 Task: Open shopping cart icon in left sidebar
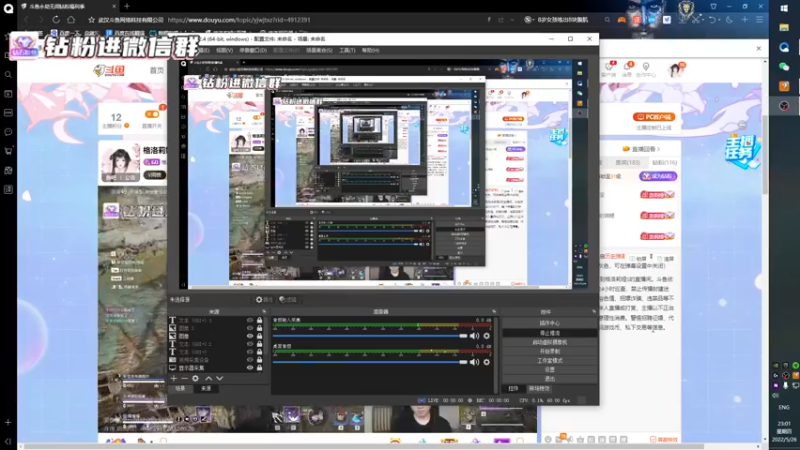tap(8, 151)
